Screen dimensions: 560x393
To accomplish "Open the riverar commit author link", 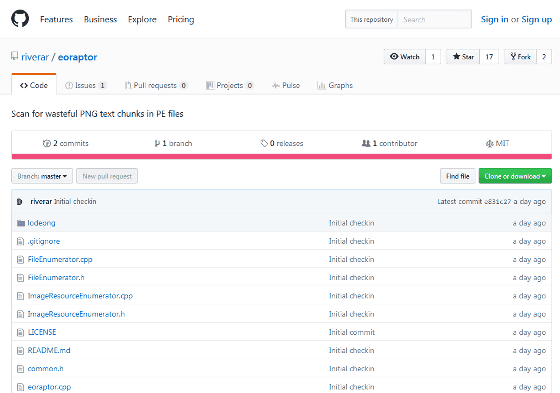I will 41,202.
